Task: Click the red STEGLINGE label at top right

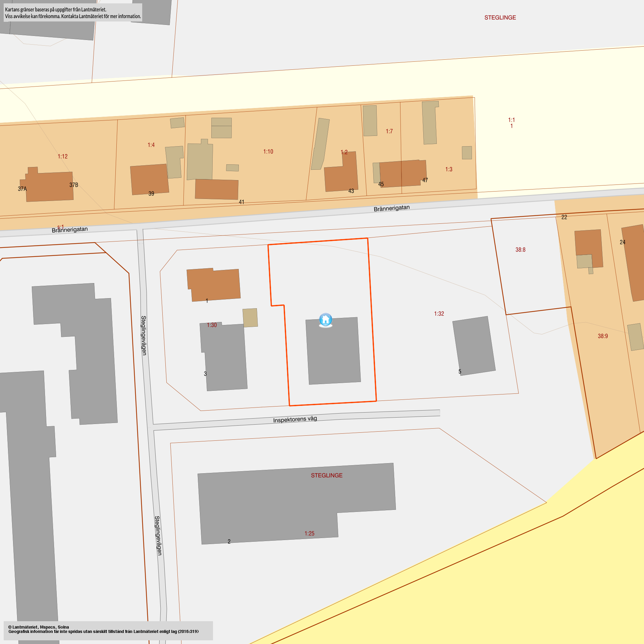Action: point(500,17)
